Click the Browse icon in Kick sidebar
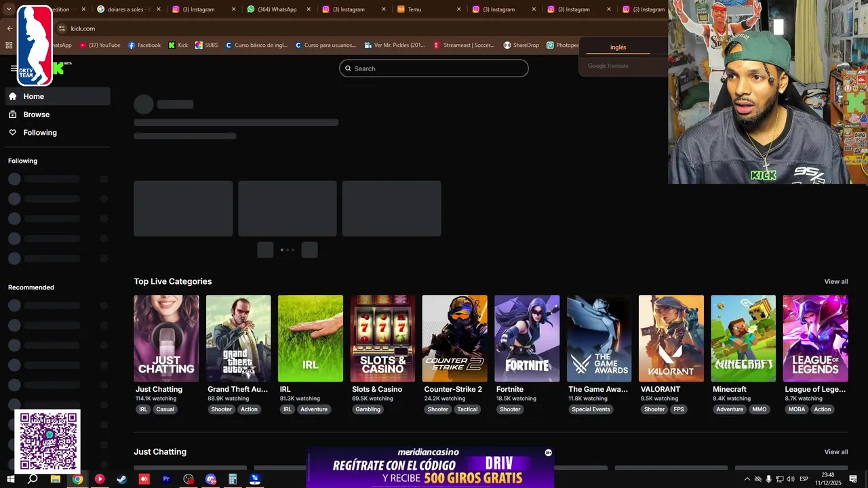This screenshot has height=488, width=868. coord(12,115)
